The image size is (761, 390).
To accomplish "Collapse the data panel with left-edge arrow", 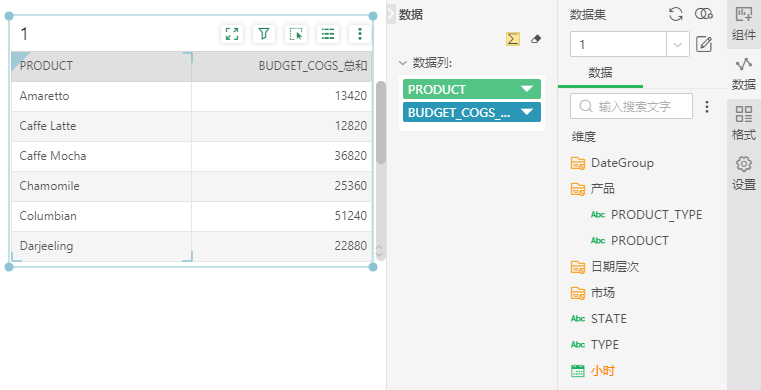I will (391, 15).
